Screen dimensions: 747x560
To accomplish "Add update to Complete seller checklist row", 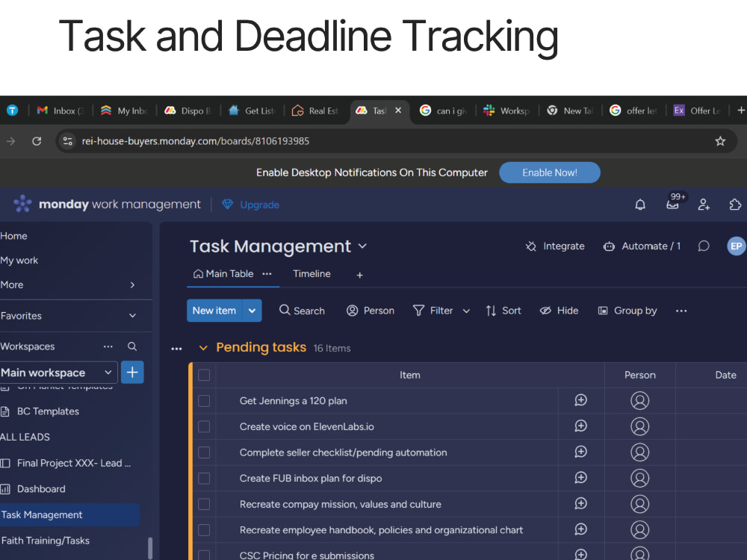I will pyautogui.click(x=580, y=452).
